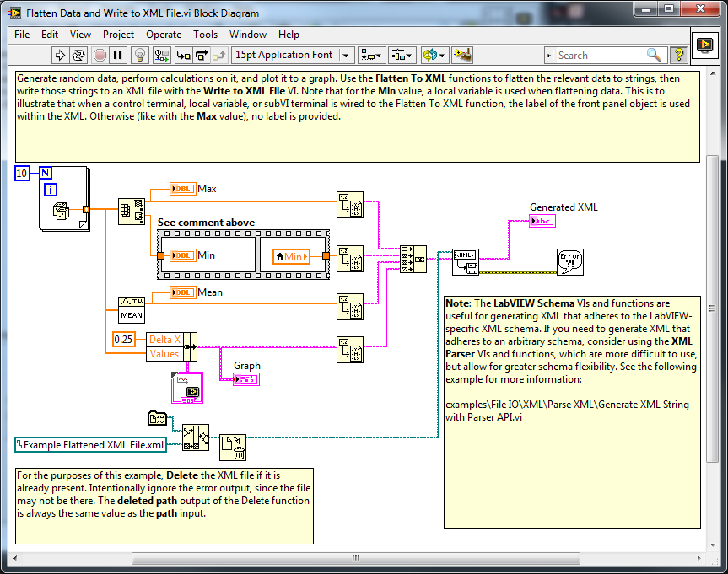Viewport: 728px width, 574px height.
Task: Select the Mean DBL indicator terminal
Action: (x=183, y=292)
